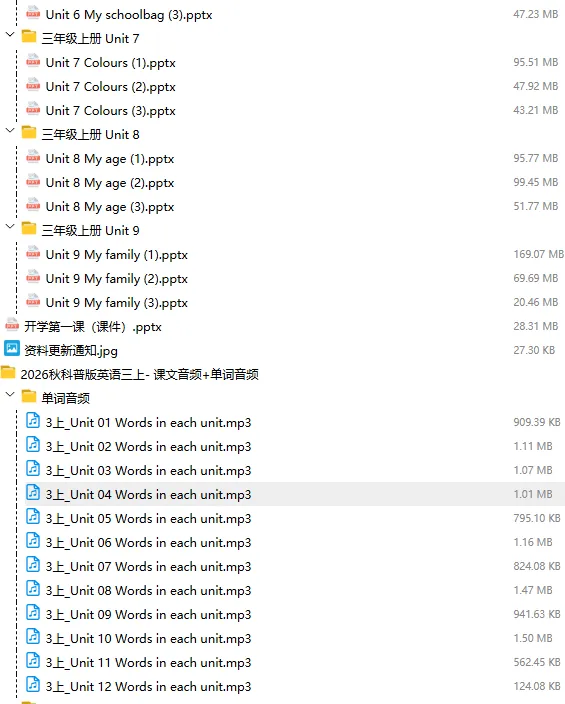Click the pptx icon of Unit 8 My age (2)

pyautogui.click(x=33, y=181)
